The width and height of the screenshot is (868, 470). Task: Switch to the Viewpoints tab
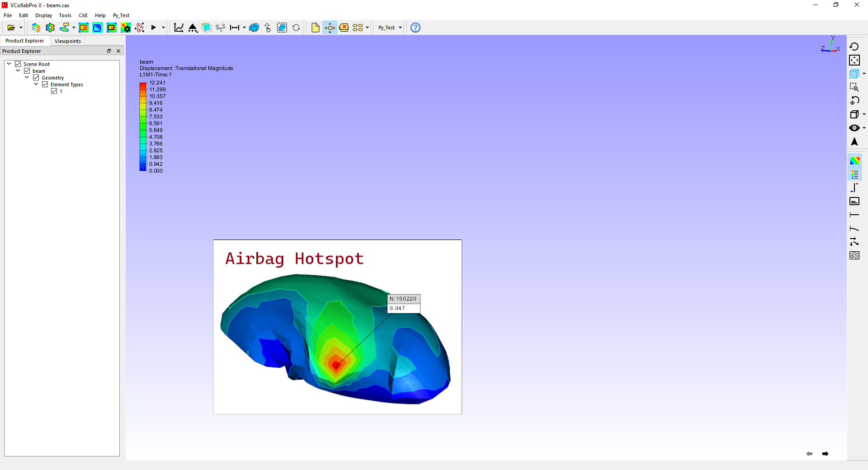point(68,41)
